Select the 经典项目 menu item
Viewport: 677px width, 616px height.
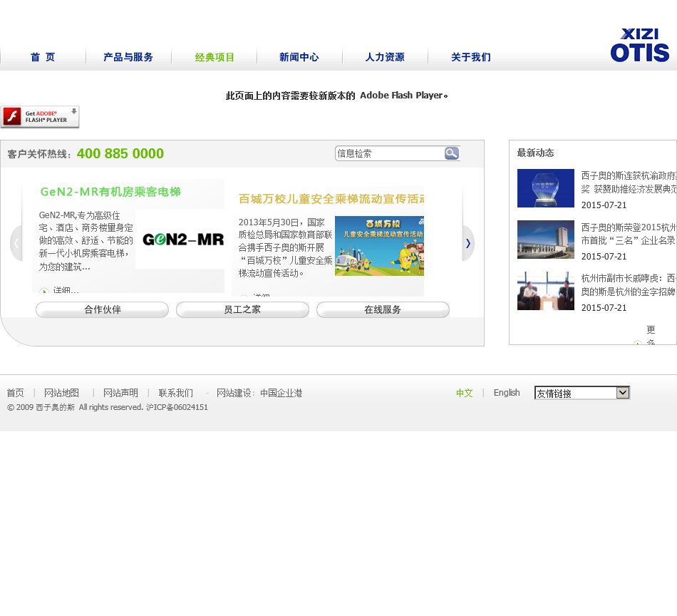tap(215, 57)
